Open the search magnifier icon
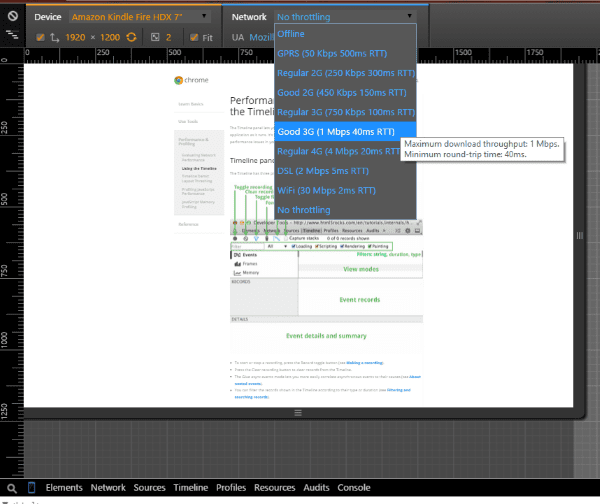600x504 pixels. click(x=12, y=488)
